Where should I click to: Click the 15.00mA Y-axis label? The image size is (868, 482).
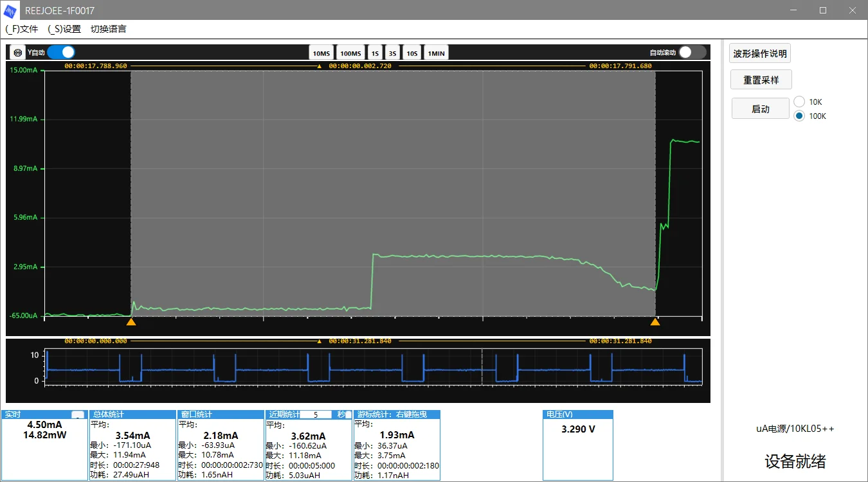(24, 70)
